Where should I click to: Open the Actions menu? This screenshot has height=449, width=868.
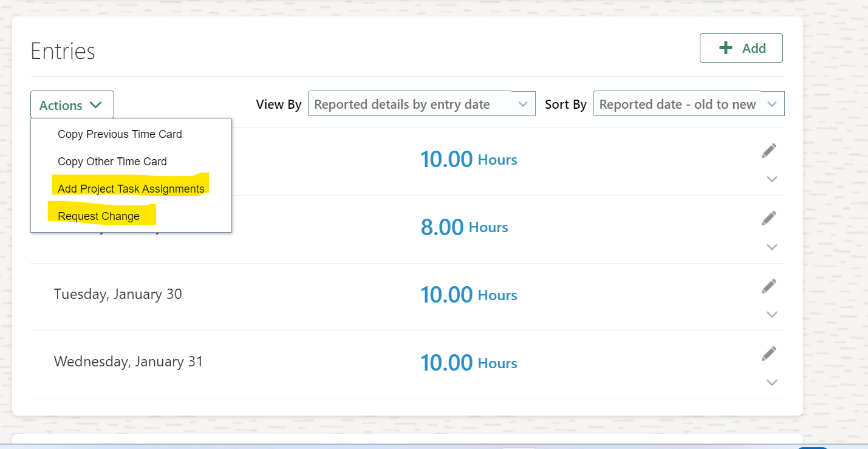(72, 104)
